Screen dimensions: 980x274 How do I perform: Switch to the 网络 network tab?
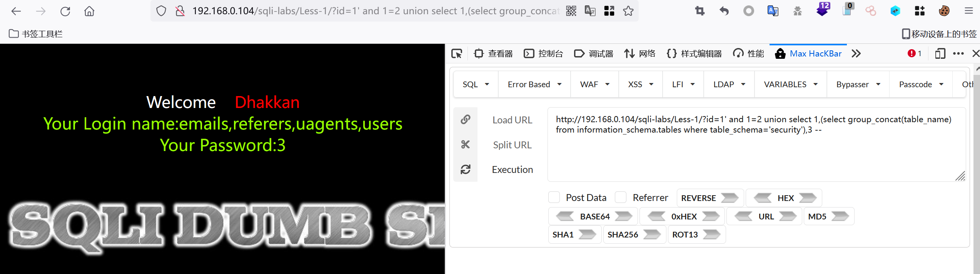point(639,54)
